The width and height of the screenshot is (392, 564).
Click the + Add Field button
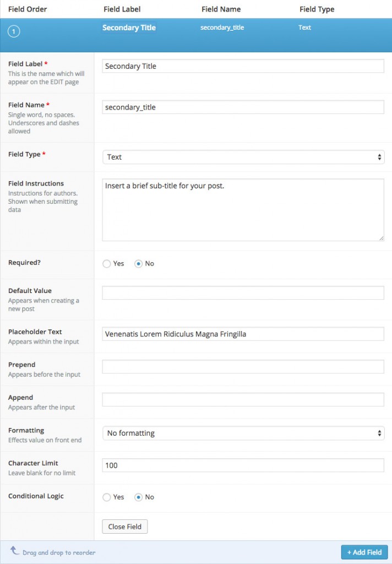pos(364,552)
